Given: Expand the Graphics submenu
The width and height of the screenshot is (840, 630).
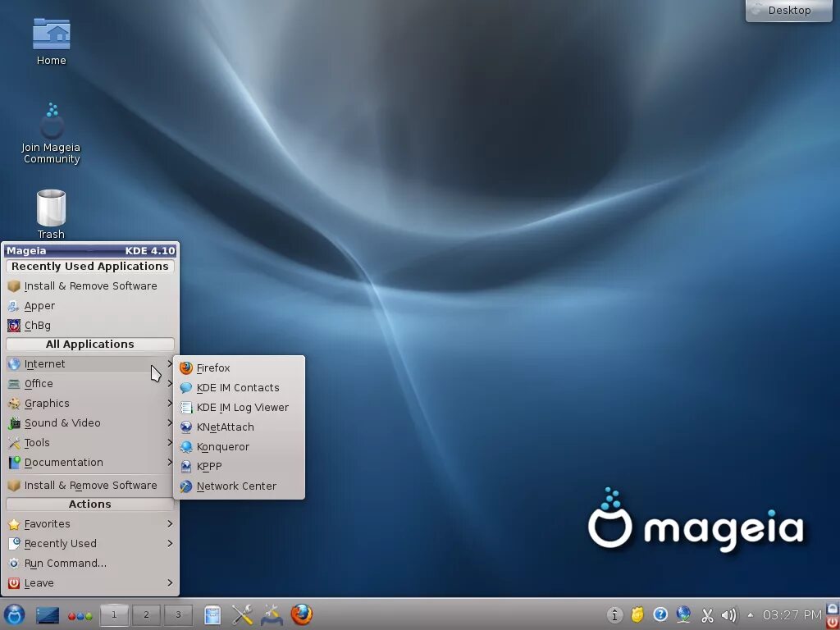Looking at the screenshot, I should [89, 404].
